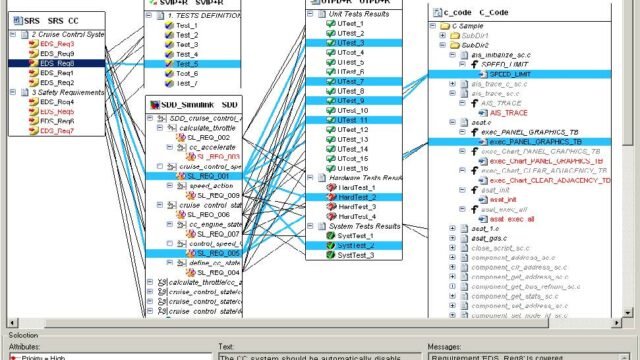The width and height of the screenshot is (640, 360).
Task: Collapse the Hardware Tests Results node
Action: pyautogui.click(x=310, y=178)
